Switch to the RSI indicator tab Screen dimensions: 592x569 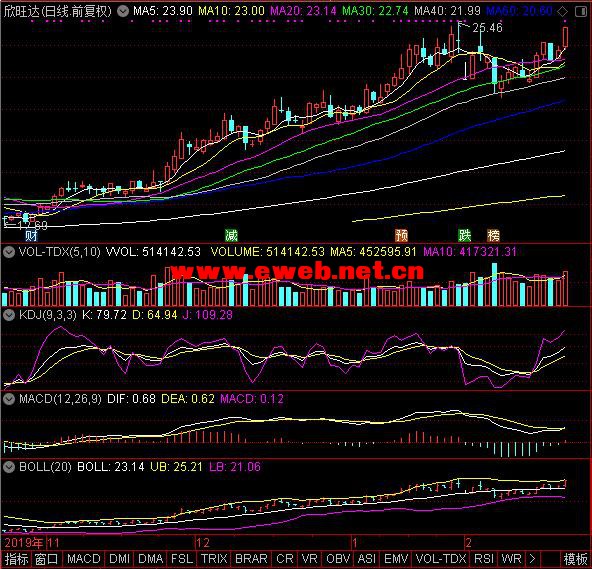point(484,559)
